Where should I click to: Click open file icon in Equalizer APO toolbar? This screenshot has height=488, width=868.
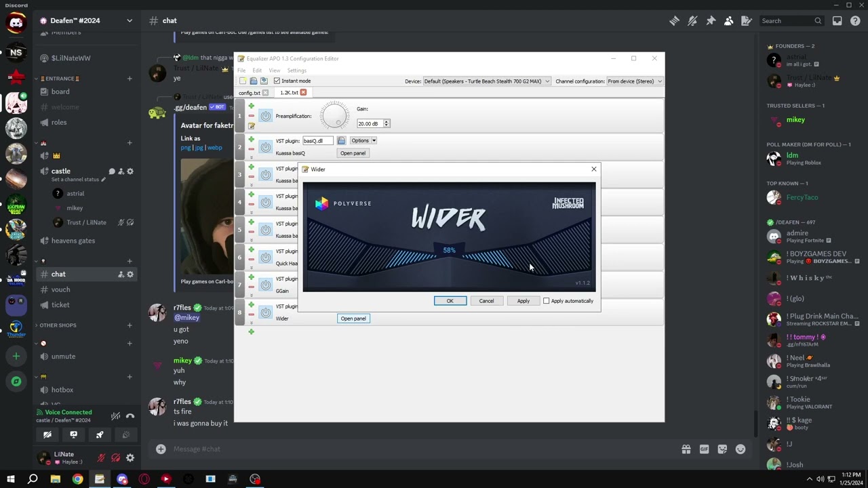[254, 81]
